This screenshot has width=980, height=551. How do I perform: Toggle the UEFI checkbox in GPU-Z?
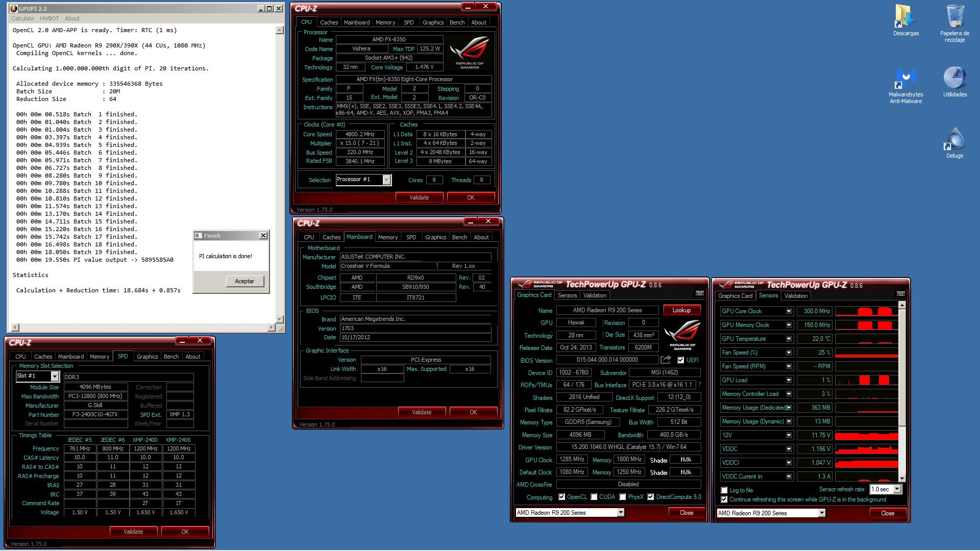680,360
